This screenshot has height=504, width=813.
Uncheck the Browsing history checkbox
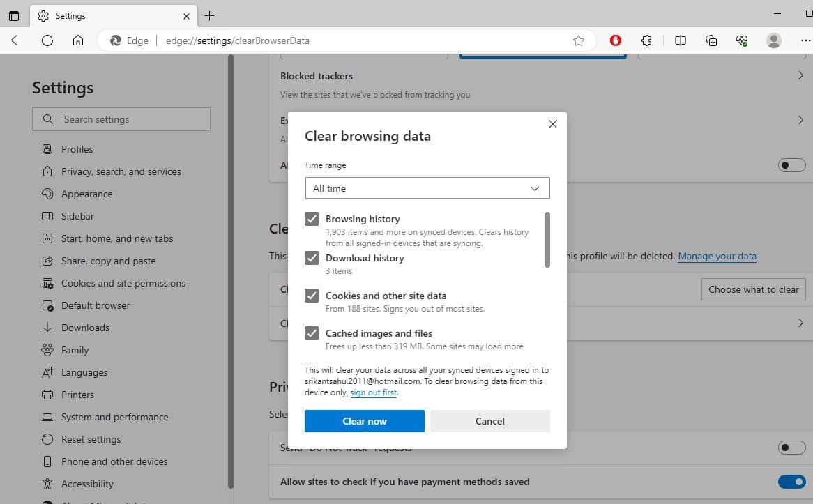pyautogui.click(x=312, y=219)
